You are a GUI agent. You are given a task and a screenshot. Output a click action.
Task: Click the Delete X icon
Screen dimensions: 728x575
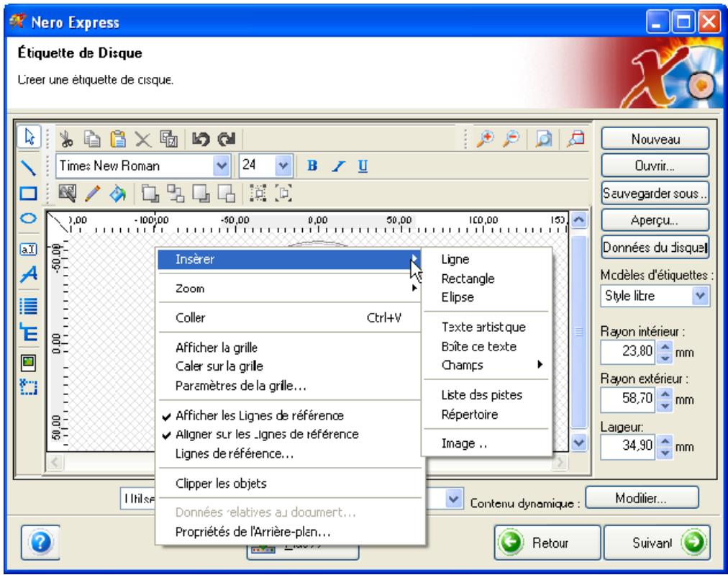tap(143, 138)
